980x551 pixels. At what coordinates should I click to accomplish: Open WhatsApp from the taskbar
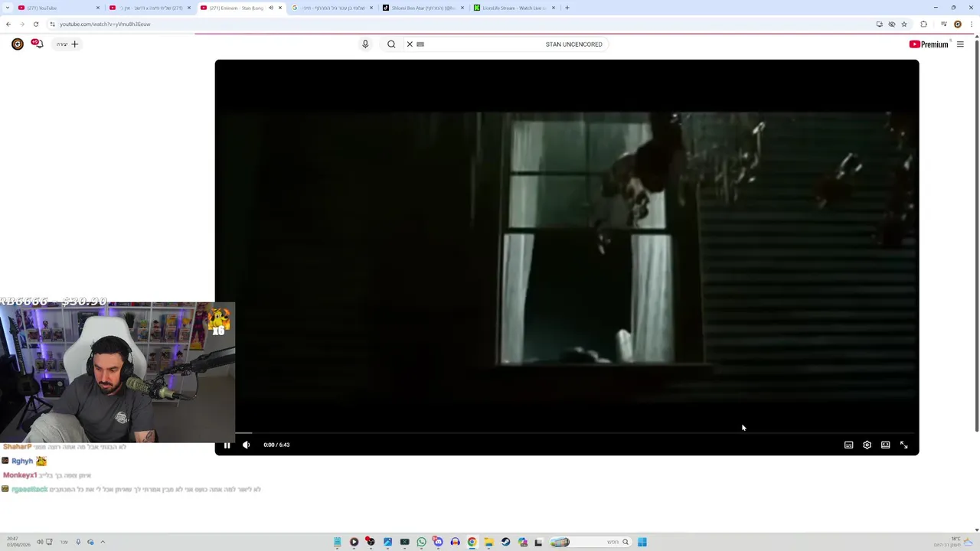point(421,542)
